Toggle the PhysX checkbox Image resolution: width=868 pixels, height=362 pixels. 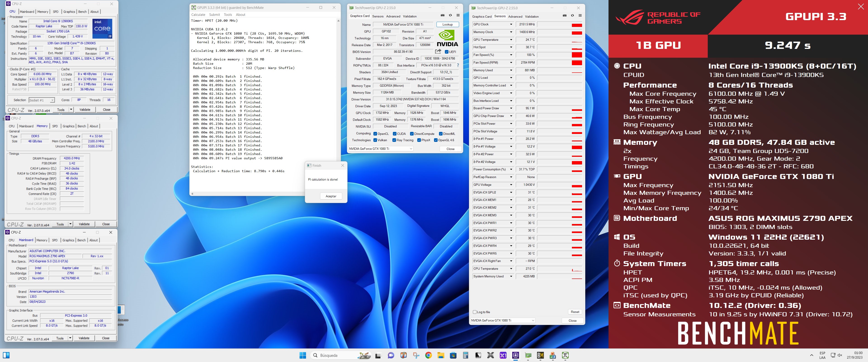[x=419, y=140]
